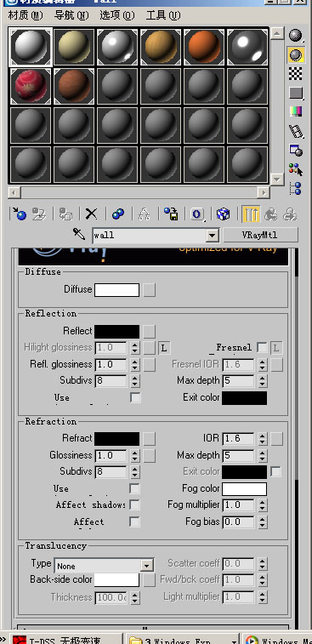Click Assign Material to Selection icon
This screenshot has width=312, height=644.
point(65,214)
